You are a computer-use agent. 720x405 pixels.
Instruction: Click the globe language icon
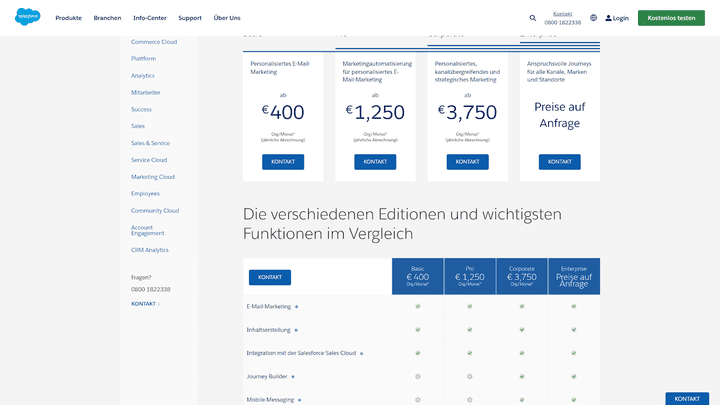[x=593, y=17]
